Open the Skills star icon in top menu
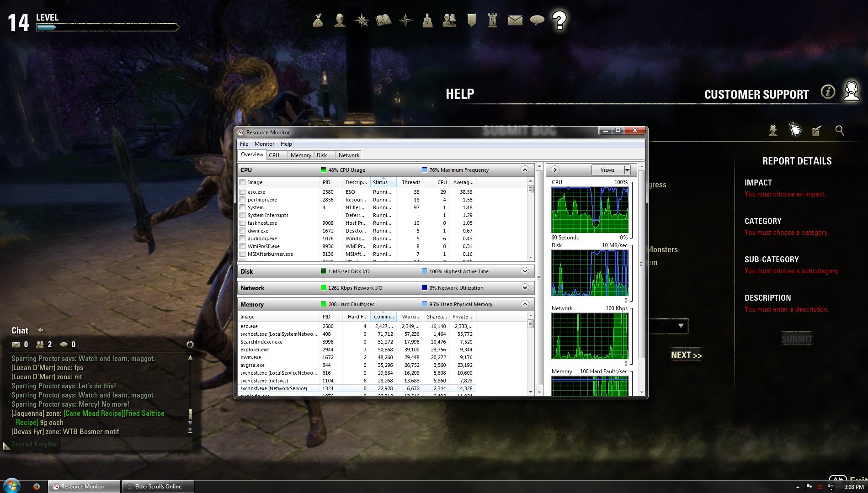This screenshot has width=868, height=493. pyautogui.click(x=362, y=20)
